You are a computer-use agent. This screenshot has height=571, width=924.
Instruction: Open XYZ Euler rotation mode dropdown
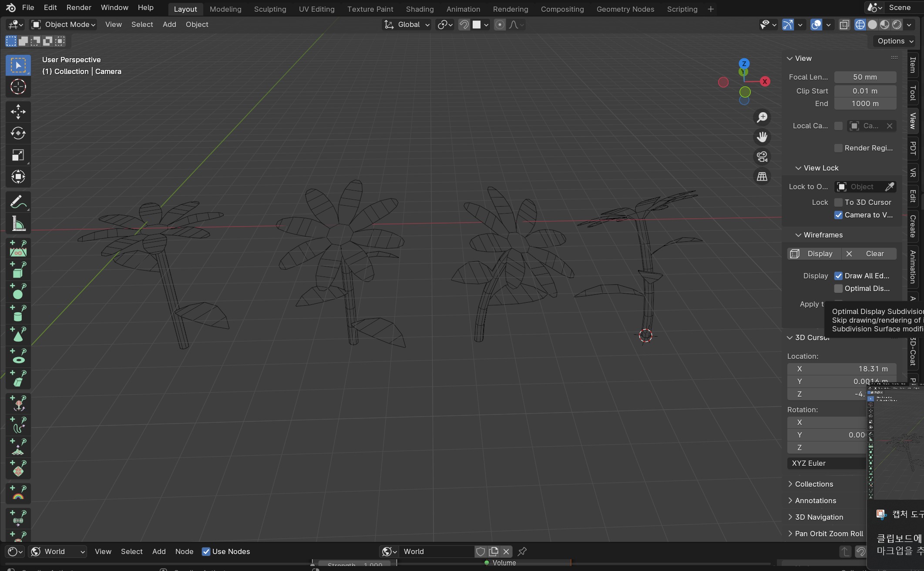(827, 463)
